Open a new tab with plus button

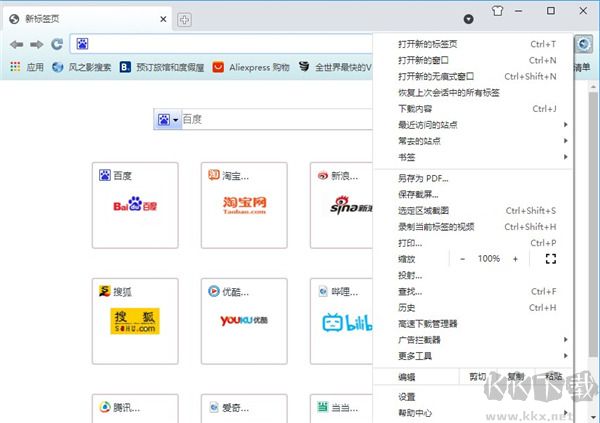(x=184, y=20)
